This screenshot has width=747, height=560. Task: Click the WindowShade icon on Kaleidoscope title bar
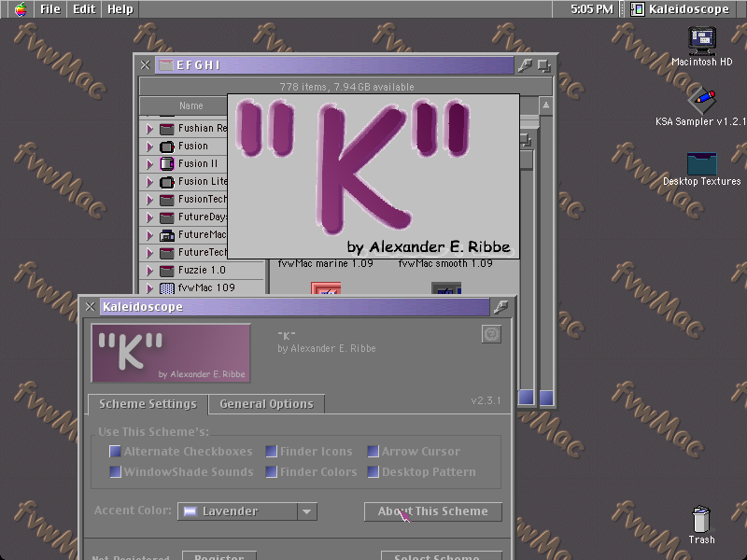tap(500, 307)
